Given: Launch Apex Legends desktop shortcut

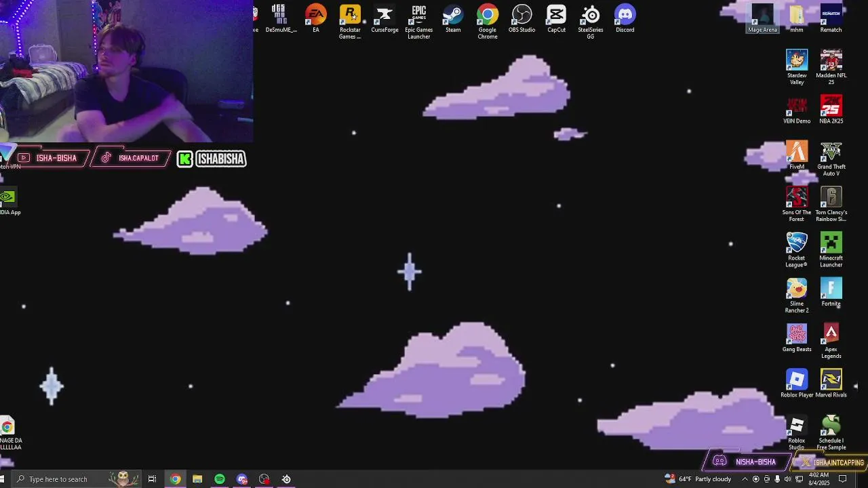Looking at the screenshot, I should [831, 341].
